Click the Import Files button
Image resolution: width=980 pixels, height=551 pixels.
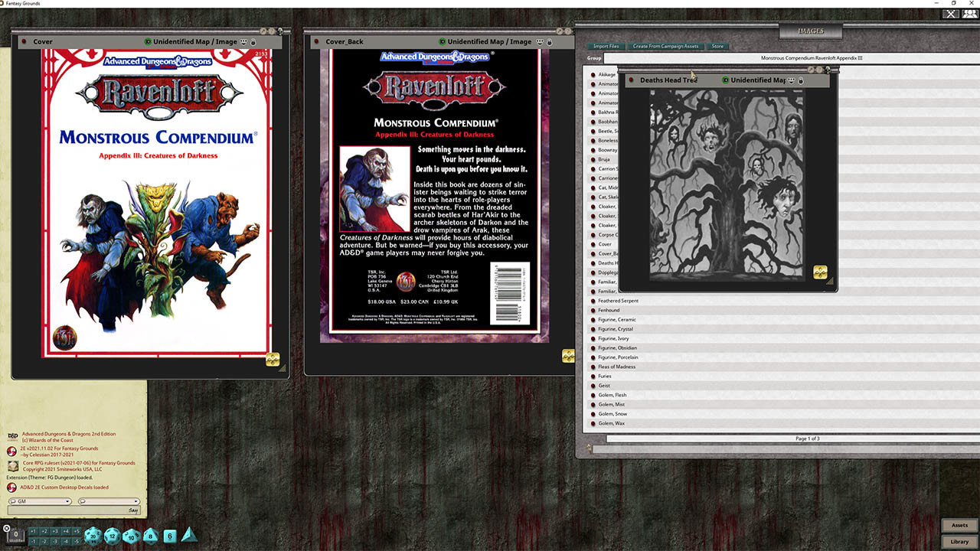[x=606, y=46]
